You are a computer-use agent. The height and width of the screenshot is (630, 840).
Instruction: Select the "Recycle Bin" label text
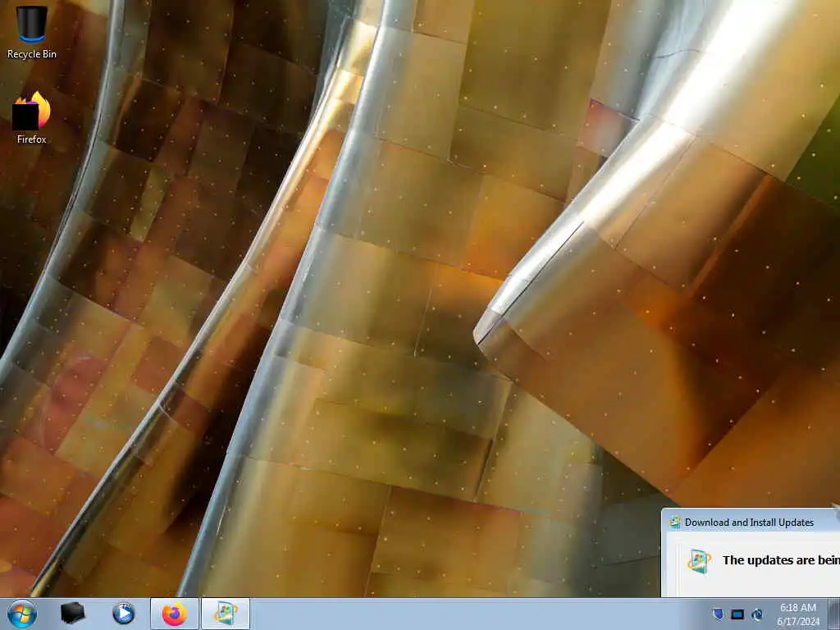32,54
